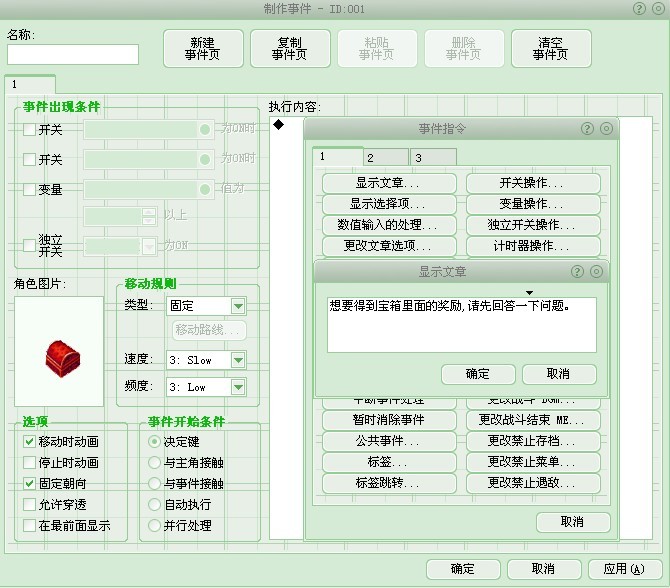670x588 pixels.
Task: Click into the 名称 input field
Action: tap(73, 54)
